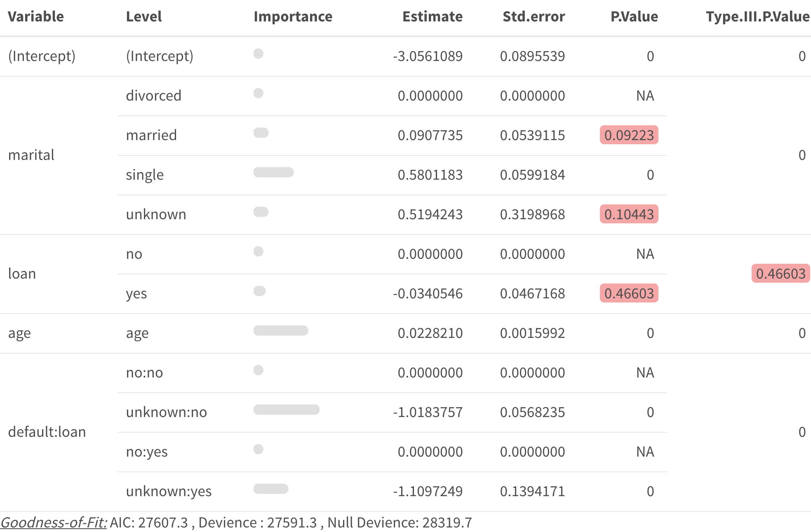
Task: Click the Variable column header
Action: tap(36, 16)
